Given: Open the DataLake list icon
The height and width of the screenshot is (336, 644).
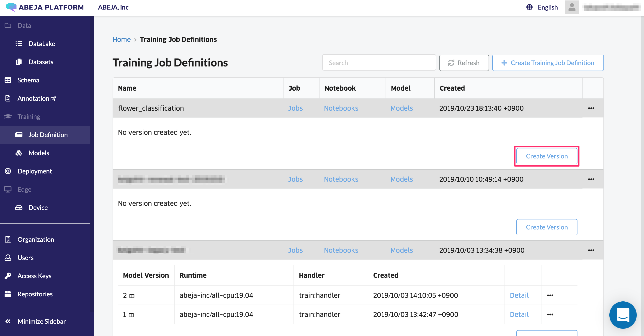Looking at the screenshot, I should click(x=19, y=44).
